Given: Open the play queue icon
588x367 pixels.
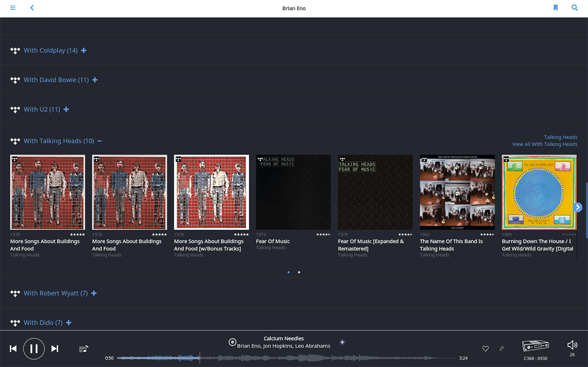Looking at the screenshot, I should [x=84, y=349].
